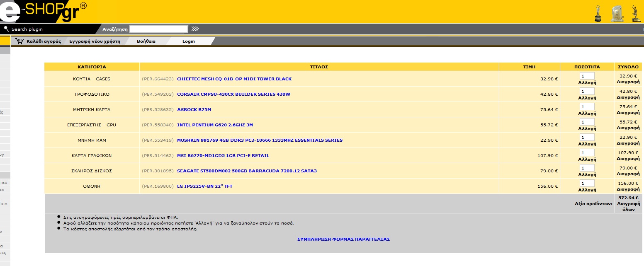Click Αλλαγή for the MUSHKIN RAM row
Viewport: 644px width, 266px height.
(587, 144)
